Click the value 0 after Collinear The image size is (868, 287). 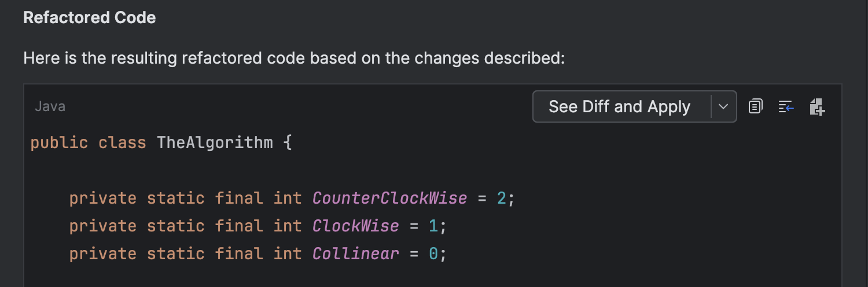[x=433, y=253]
